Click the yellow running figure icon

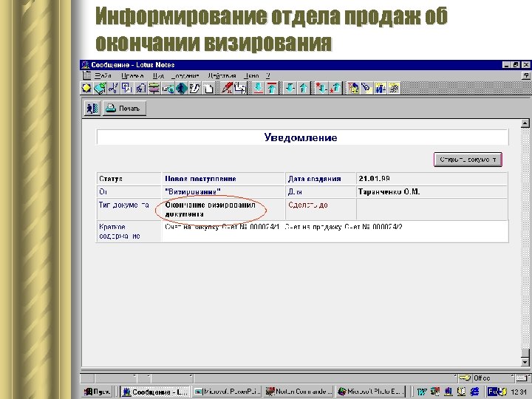[394, 88]
